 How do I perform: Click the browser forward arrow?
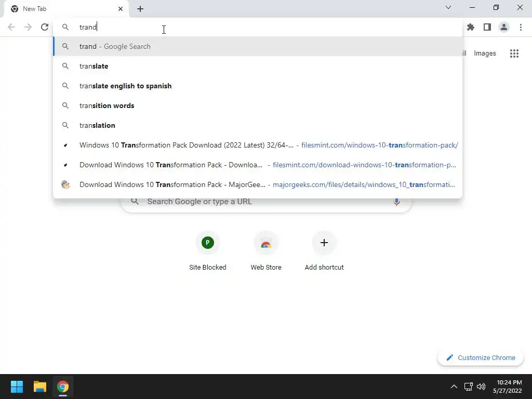28,27
